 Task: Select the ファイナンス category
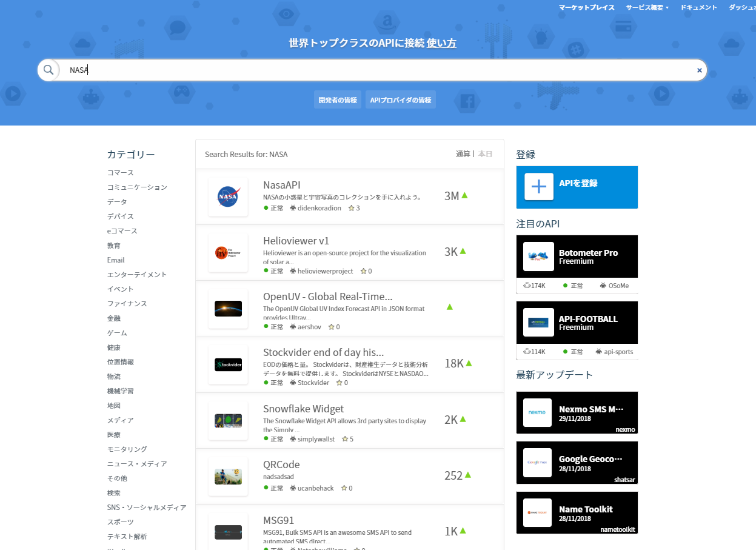pos(127,304)
